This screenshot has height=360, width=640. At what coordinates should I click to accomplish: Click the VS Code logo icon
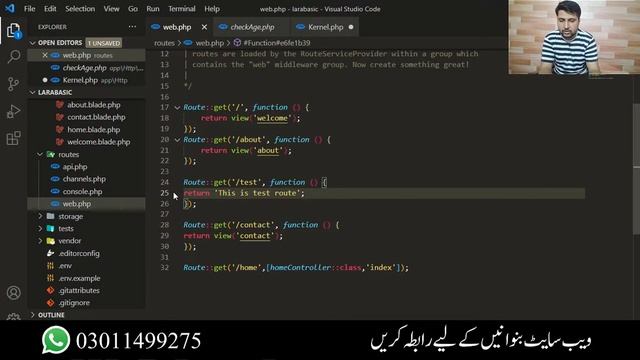click(10, 8)
